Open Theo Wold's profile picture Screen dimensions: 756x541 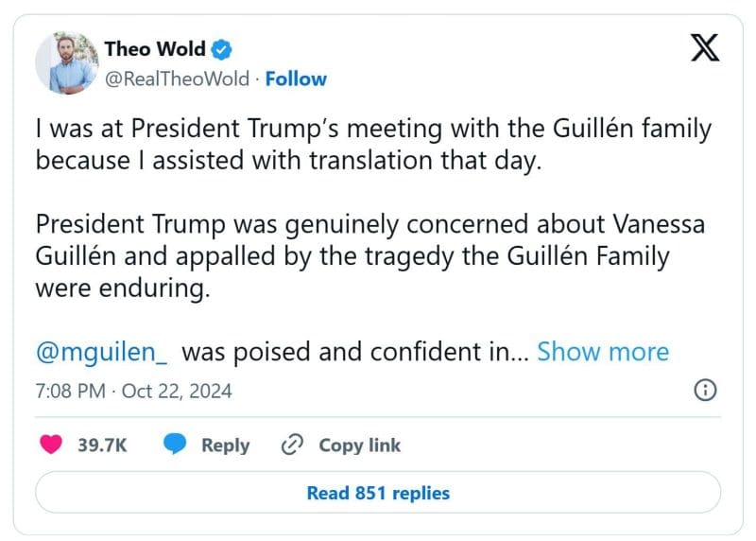(x=66, y=62)
